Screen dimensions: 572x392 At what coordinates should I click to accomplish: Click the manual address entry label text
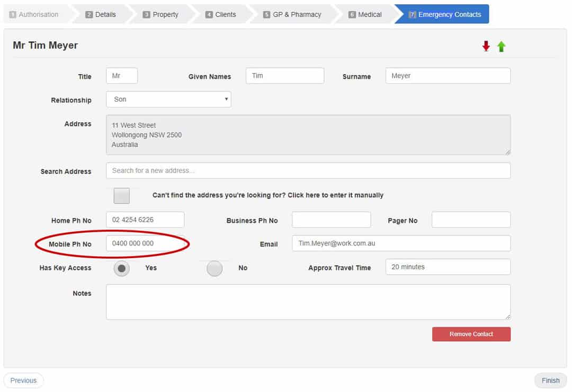click(268, 195)
